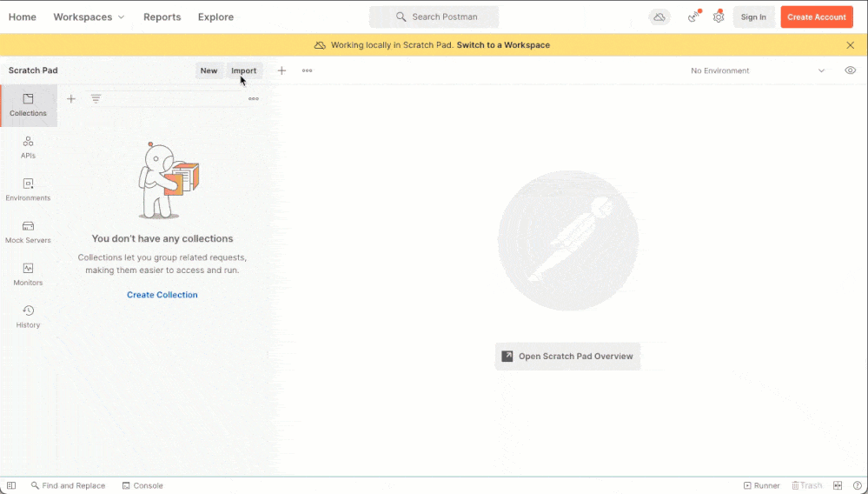
Task: Click the Search Postman field
Action: 434,17
